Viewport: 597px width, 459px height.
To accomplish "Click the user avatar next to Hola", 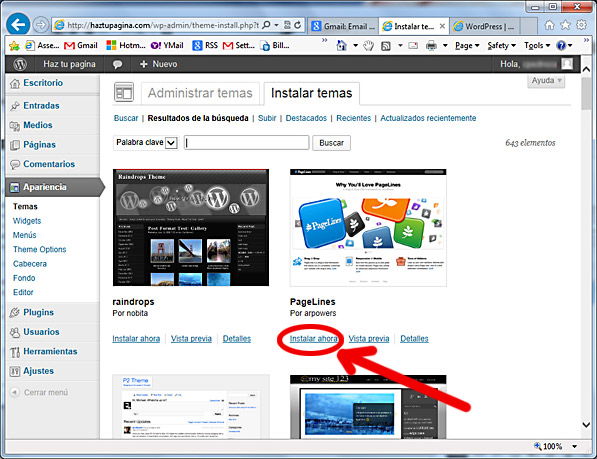I will pos(567,64).
